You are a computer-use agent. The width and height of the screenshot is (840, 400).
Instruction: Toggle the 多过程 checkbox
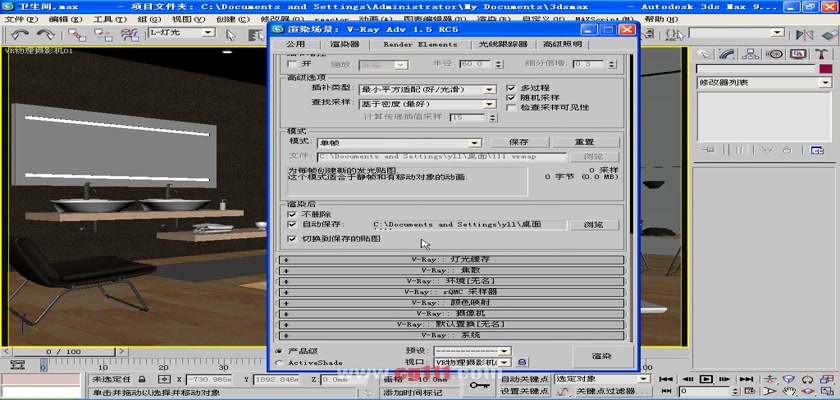511,88
